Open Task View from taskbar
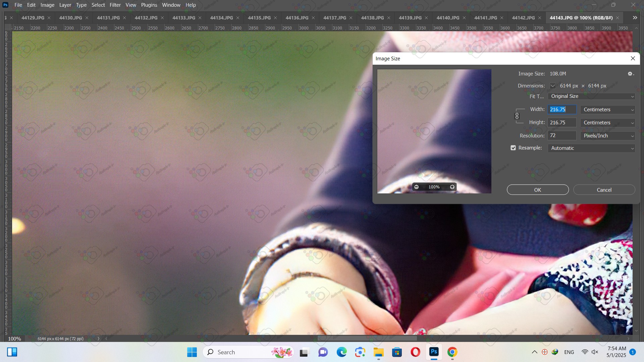The width and height of the screenshot is (644, 362). [304, 352]
